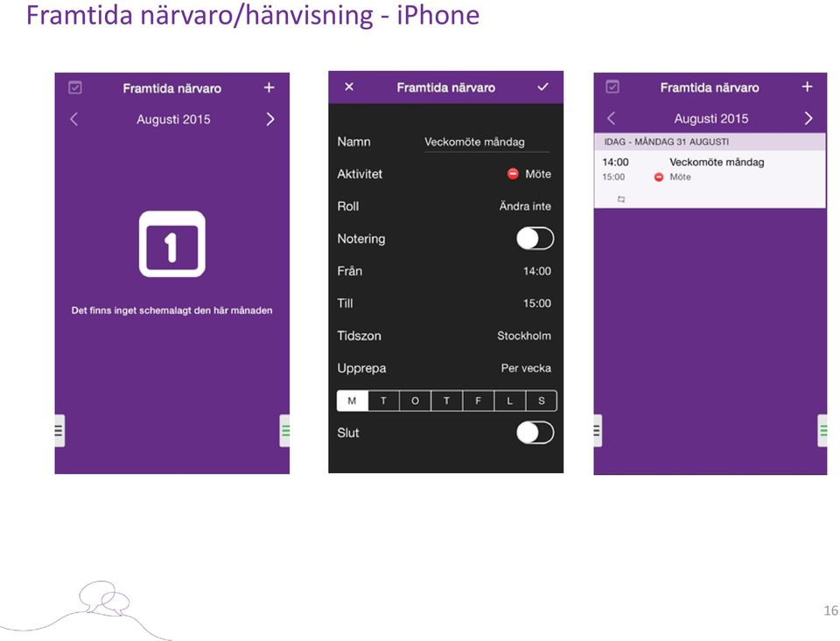Open the Aktivitet picker showing Möte

445,174
